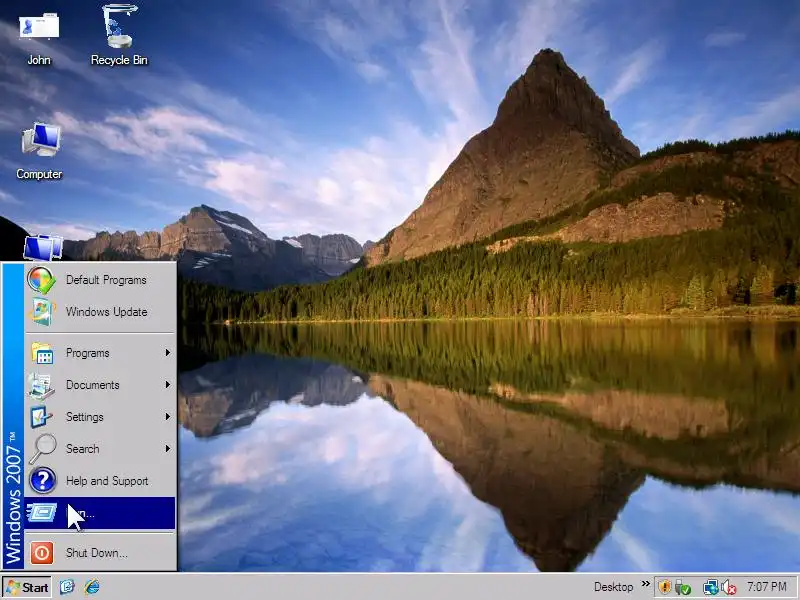Open Help and Support
Viewport: 800px width, 600px height.
100,481
